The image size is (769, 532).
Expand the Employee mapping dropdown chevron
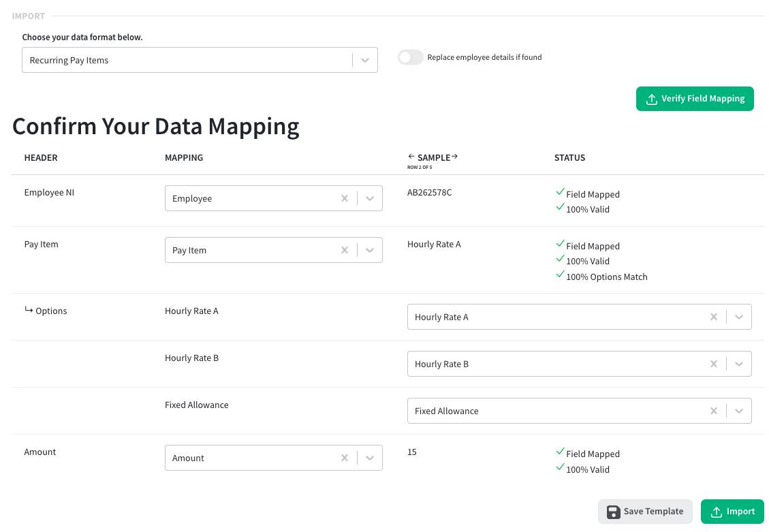coord(370,199)
